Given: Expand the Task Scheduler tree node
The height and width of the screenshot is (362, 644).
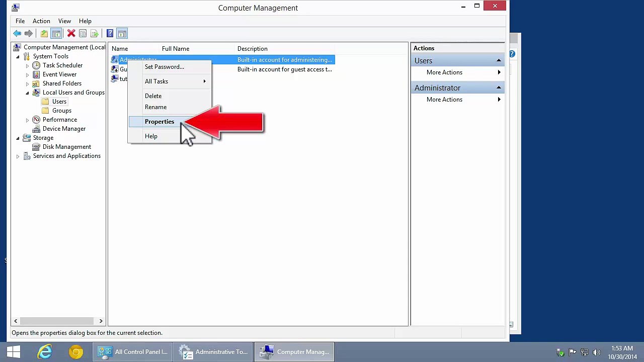Looking at the screenshot, I should [x=27, y=65].
